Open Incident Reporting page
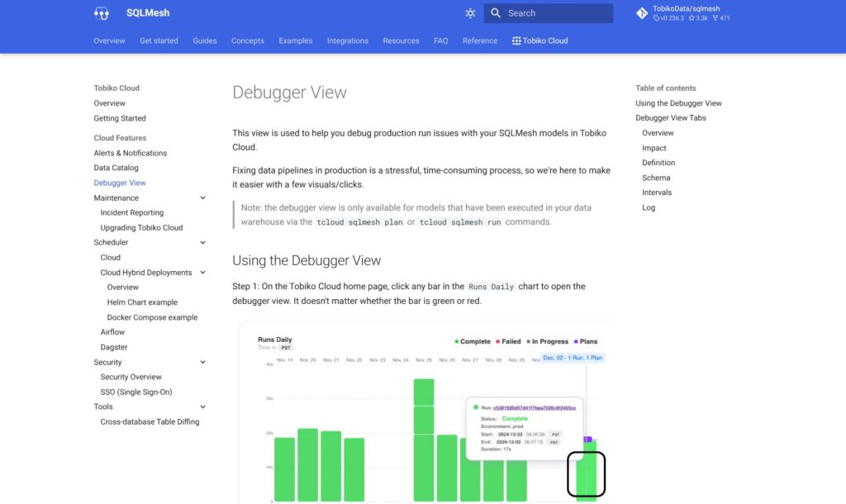 pos(131,212)
